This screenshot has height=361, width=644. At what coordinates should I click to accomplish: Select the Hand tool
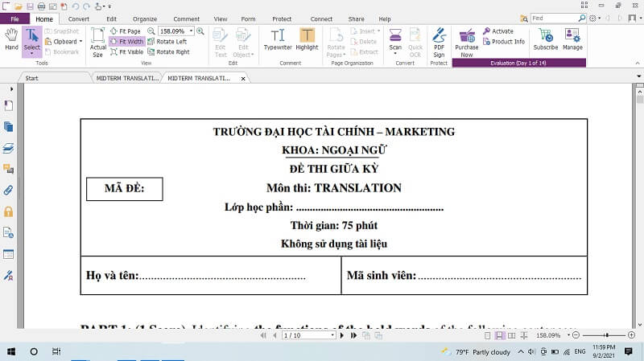pyautogui.click(x=11, y=39)
